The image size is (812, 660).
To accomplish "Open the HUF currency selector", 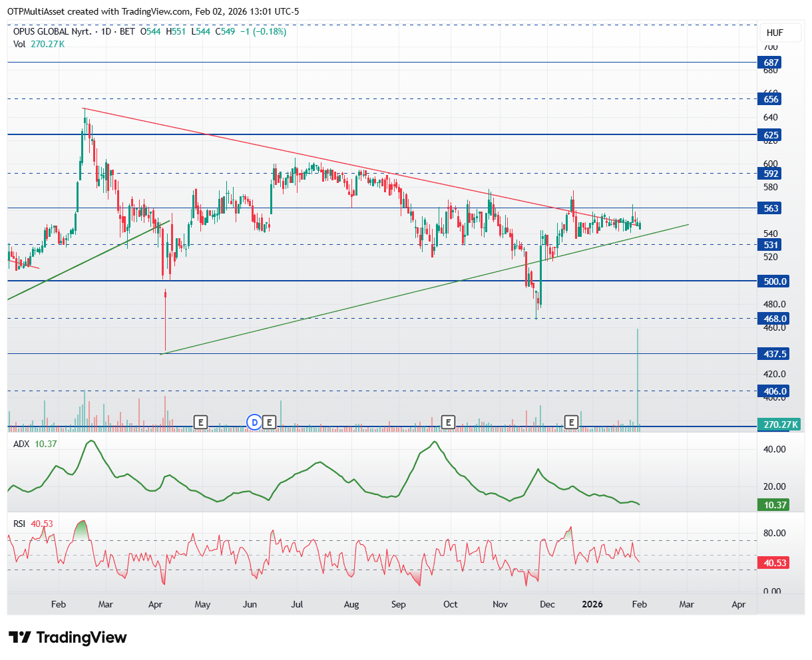I will tap(775, 33).
